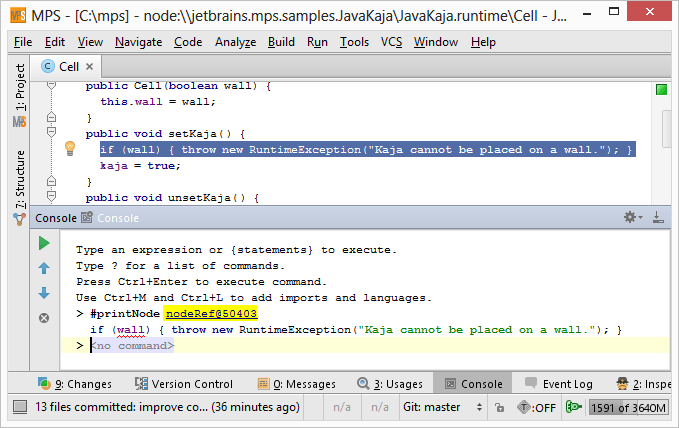Toggle the read-only lock icon
Screen dimensions: 679x428
[499, 407]
